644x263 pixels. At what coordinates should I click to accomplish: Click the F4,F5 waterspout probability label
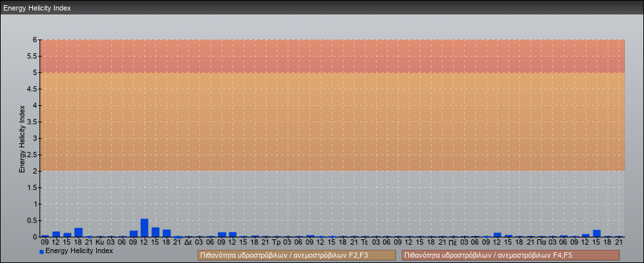(x=510, y=255)
